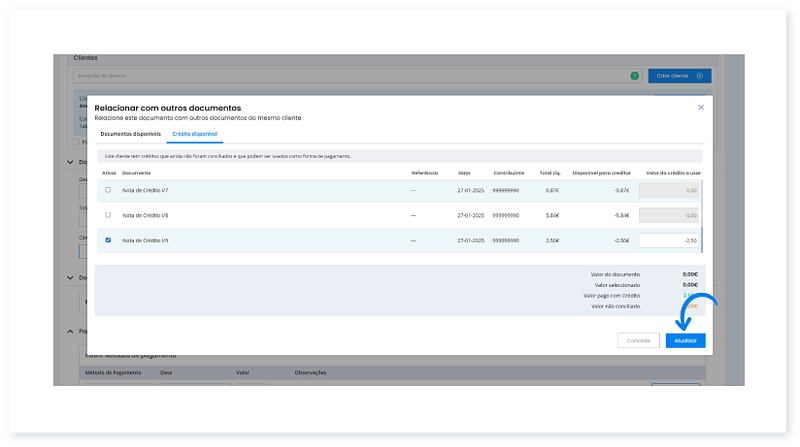Click credit value field for Nota I/8
The height and width of the screenshot is (447, 800).
click(x=669, y=215)
